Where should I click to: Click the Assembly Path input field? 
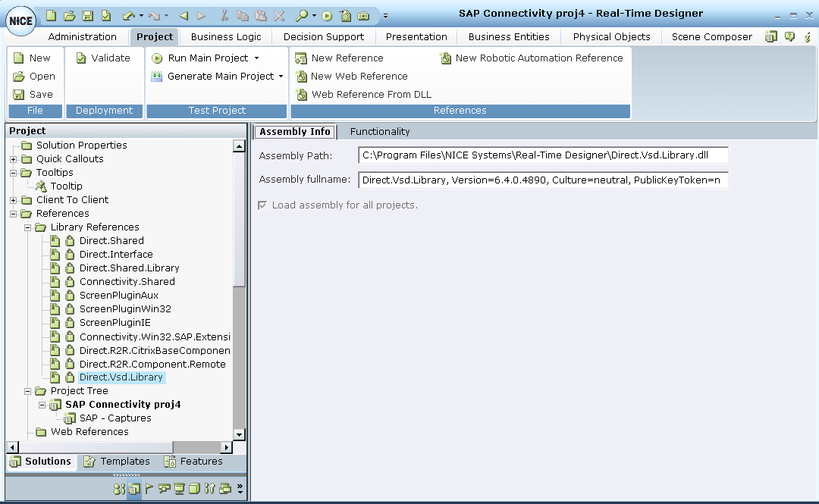pos(543,155)
